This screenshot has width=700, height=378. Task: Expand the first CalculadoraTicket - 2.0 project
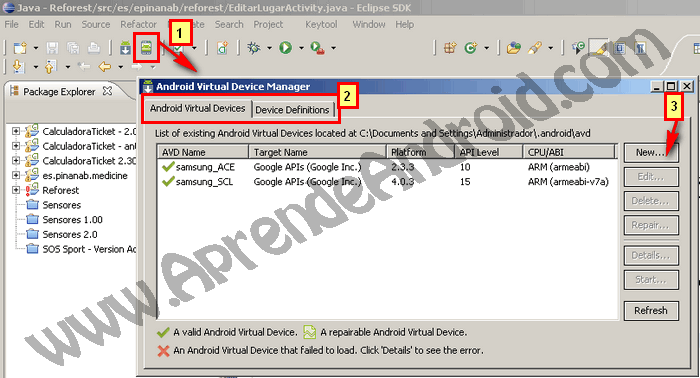click(16, 131)
